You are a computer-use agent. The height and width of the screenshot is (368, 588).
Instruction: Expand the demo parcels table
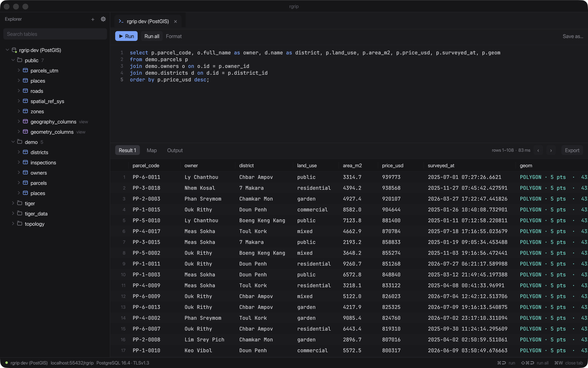[x=19, y=183]
